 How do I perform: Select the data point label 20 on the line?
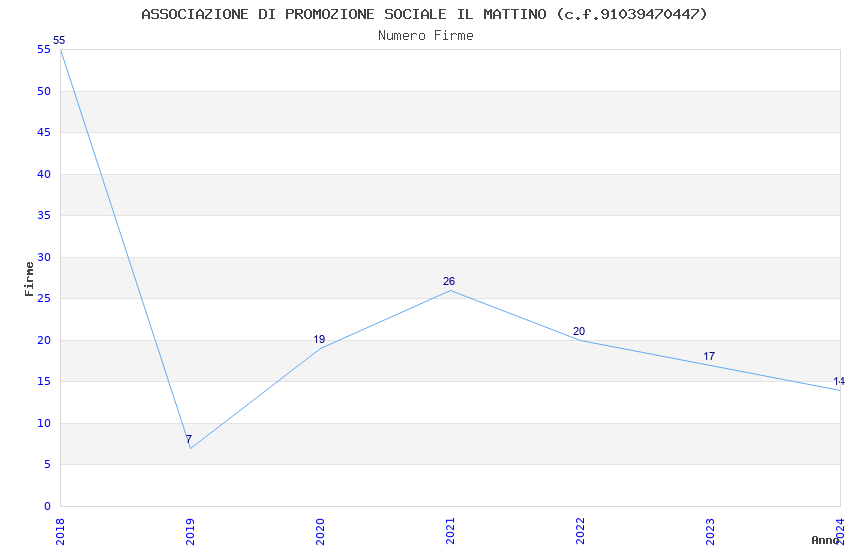(579, 331)
